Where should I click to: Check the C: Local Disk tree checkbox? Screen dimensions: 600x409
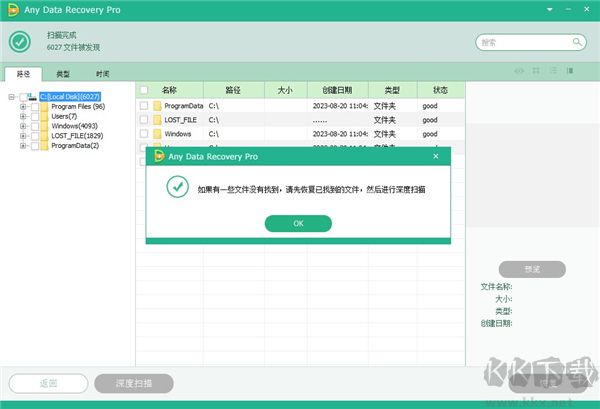(x=24, y=97)
